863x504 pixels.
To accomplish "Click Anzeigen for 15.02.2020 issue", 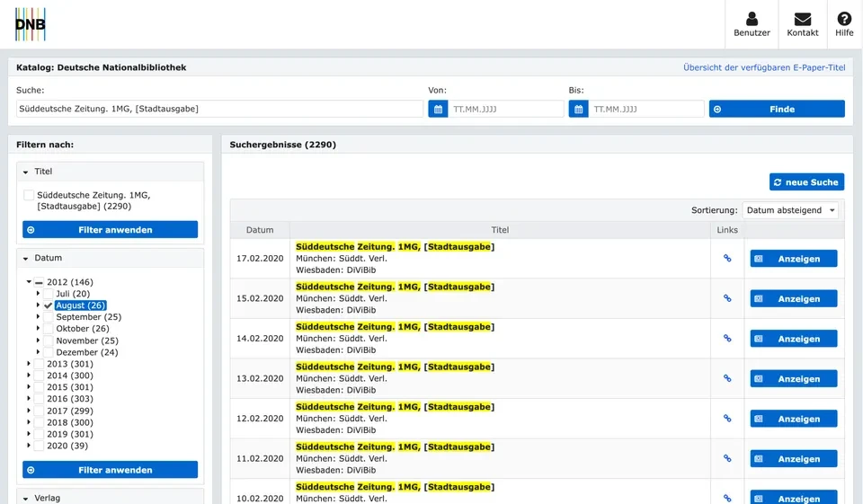I will tap(794, 299).
